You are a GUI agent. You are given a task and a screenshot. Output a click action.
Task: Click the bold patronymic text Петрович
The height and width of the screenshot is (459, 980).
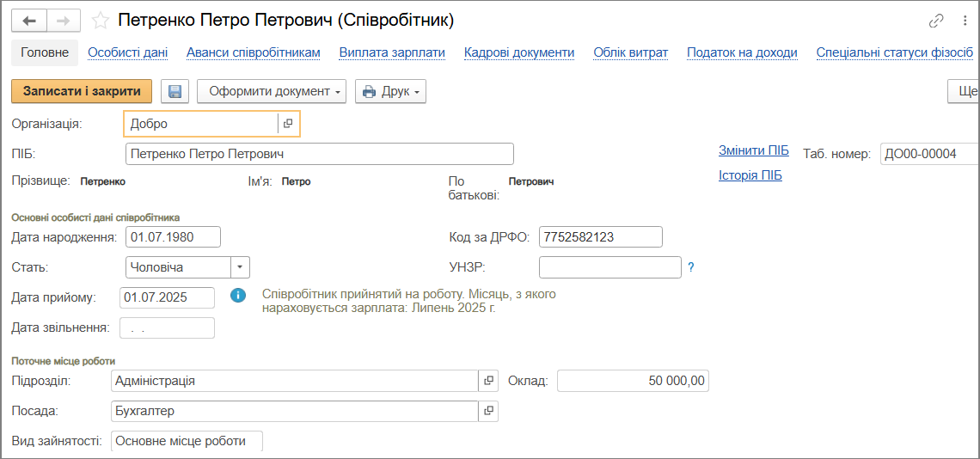[x=531, y=182]
